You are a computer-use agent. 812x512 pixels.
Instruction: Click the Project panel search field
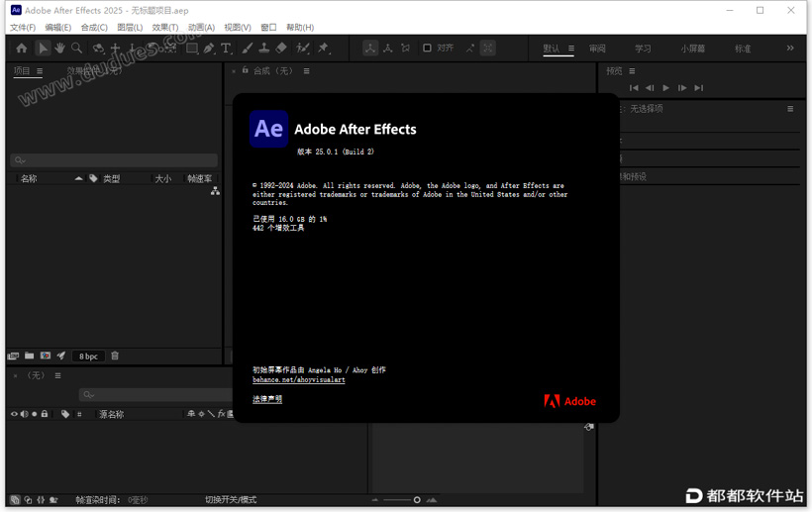(114, 160)
